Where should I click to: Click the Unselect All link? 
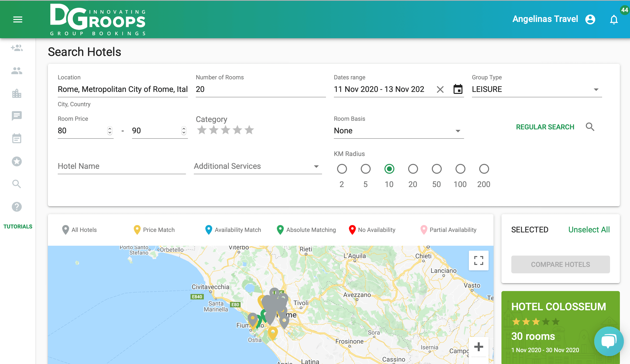[x=589, y=230]
